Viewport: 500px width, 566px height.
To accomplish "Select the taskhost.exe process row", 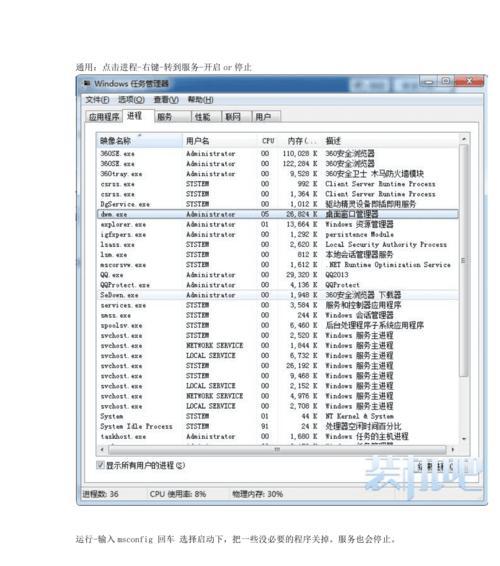I will coord(278,436).
